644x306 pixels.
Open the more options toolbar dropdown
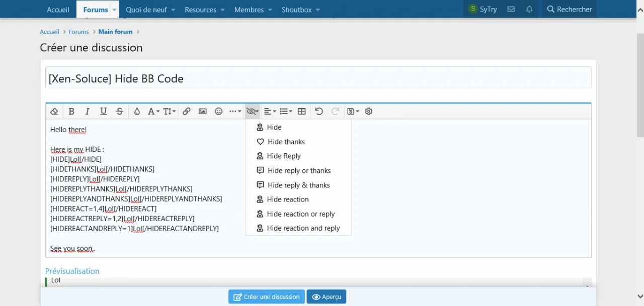[x=234, y=111]
